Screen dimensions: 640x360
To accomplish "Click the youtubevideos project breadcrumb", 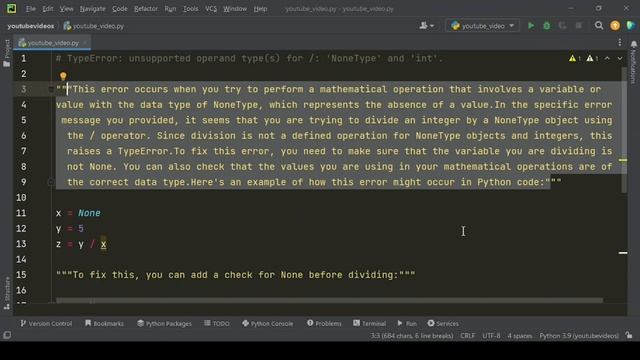I will pyautogui.click(x=31, y=26).
